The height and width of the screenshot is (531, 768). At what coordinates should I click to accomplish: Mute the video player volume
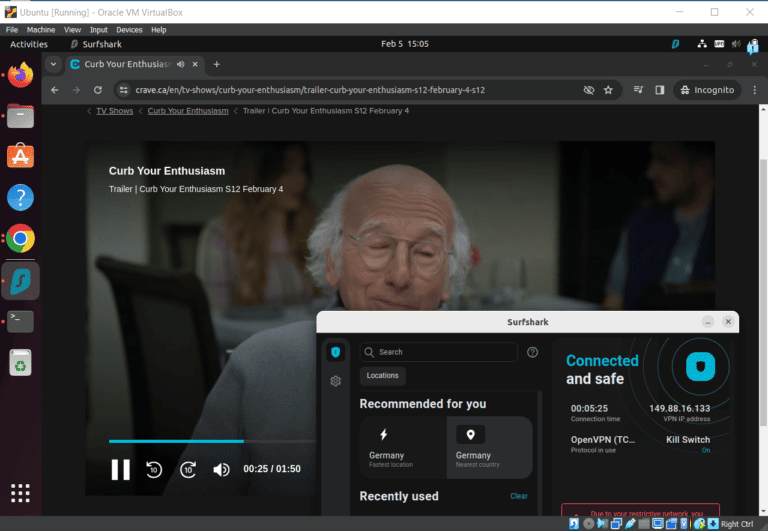click(x=221, y=469)
